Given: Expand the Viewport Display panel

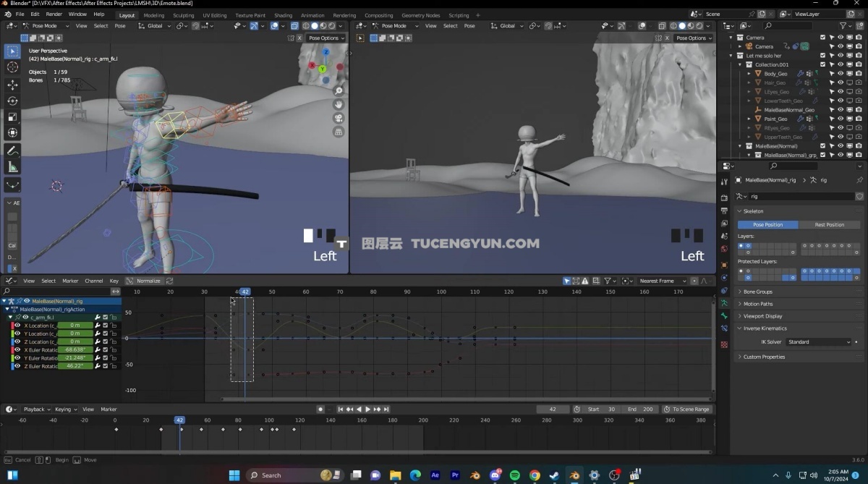Looking at the screenshot, I should [x=762, y=316].
